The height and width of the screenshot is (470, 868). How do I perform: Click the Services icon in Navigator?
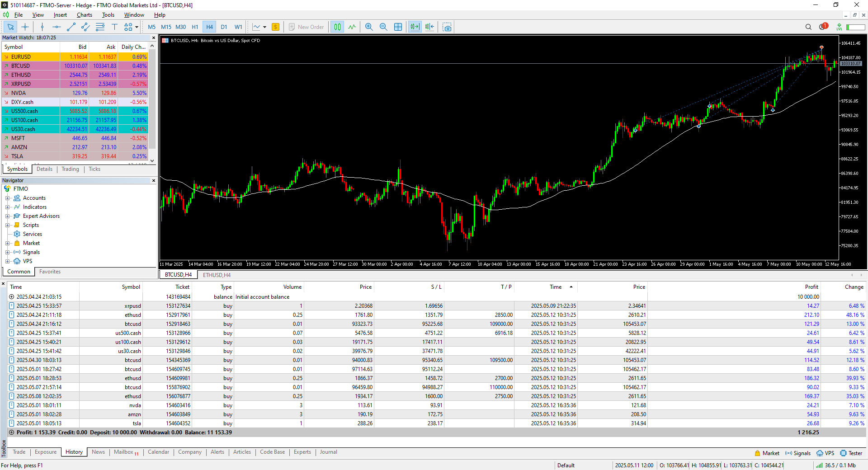click(x=17, y=234)
